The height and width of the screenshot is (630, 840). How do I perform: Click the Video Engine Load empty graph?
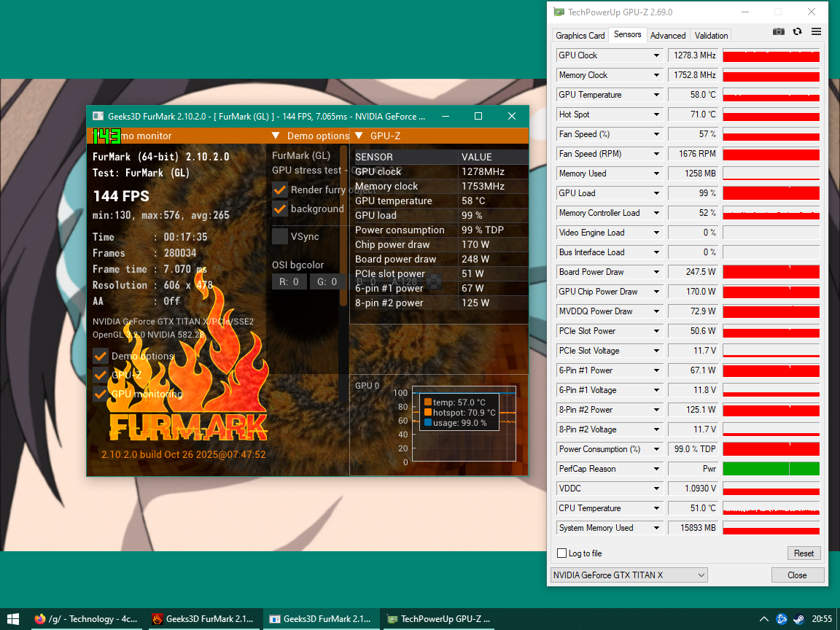(771, 233)
